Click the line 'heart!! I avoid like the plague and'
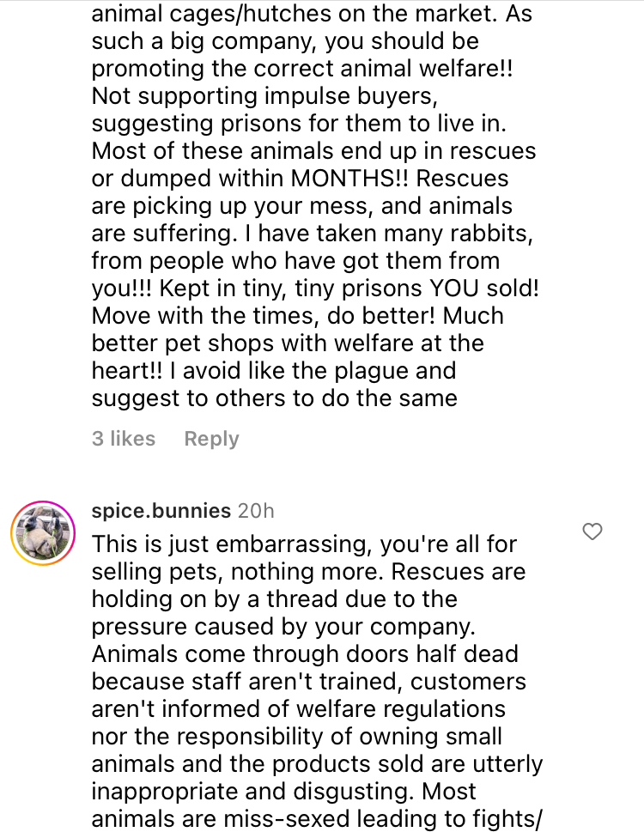644x832 pixels. click(274, 371)
